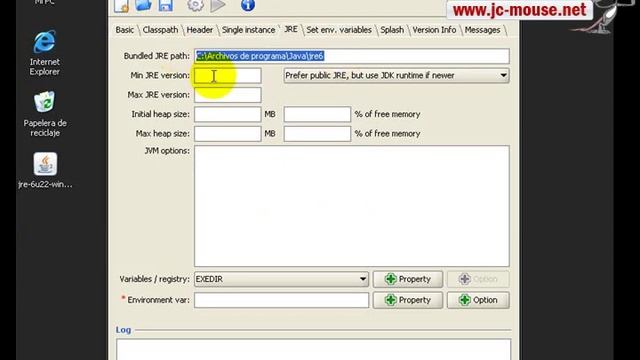Image resolution: width=640 pixels, height=360 pixels.
Task: Click the Open configuration folder icon
Action: [143, 5]
